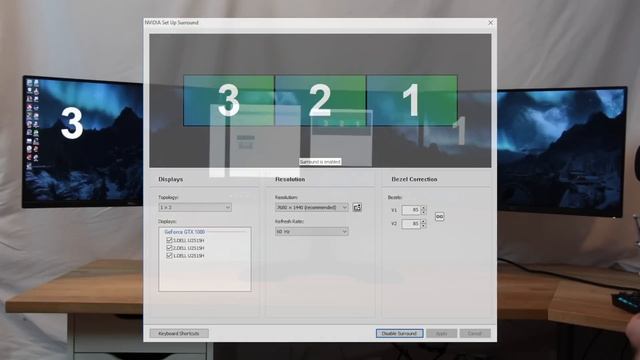Screen dimensions: 640x360
Task: Click the Disable Surround button
Action: click(x=400, y=333)
